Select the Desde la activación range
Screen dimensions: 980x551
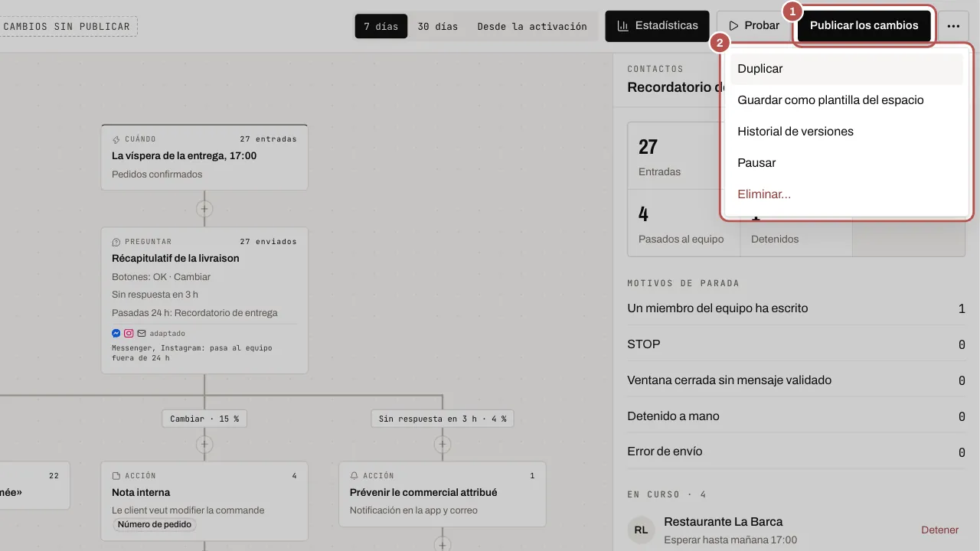[532, 26]
